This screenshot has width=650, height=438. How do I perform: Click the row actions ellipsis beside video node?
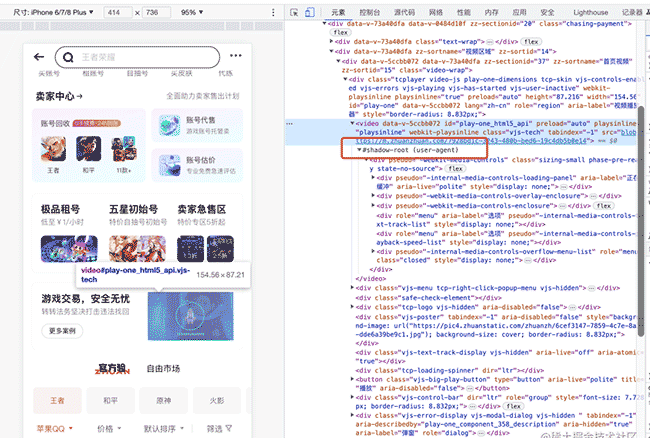tap(289, 123)
